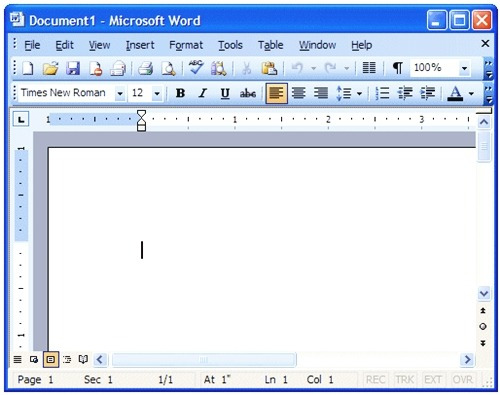Image resolution: width=500 pixels, height=395 pixels.
Task: Click the Undo arrow
Action: [297, 68]
